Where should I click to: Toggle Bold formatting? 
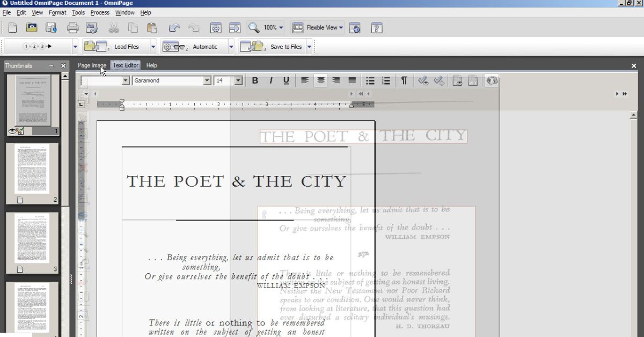(x=255, y=80)
